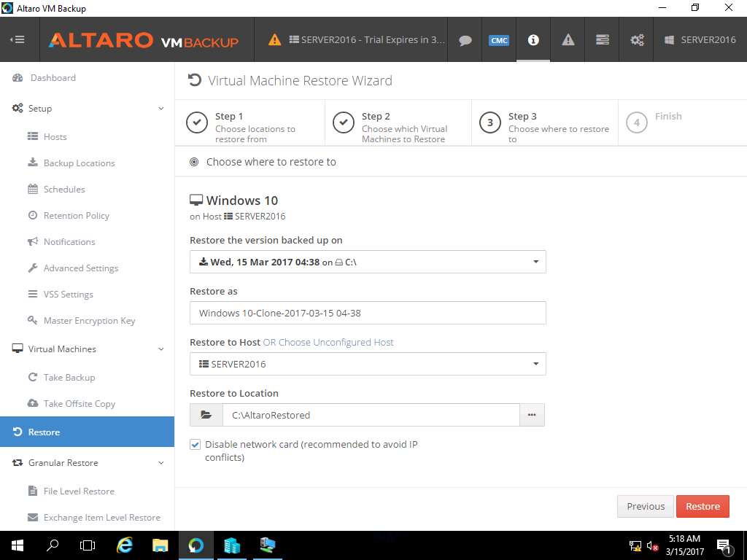Open Hyper-V Manager taskbar icon
747x560 pixels.
coord(267,545)
